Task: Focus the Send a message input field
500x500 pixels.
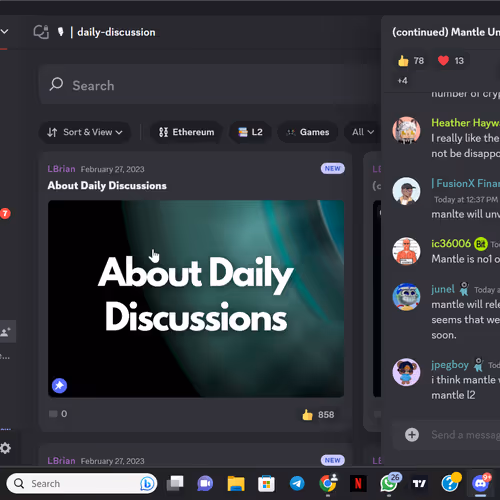Action: point(466,435)
